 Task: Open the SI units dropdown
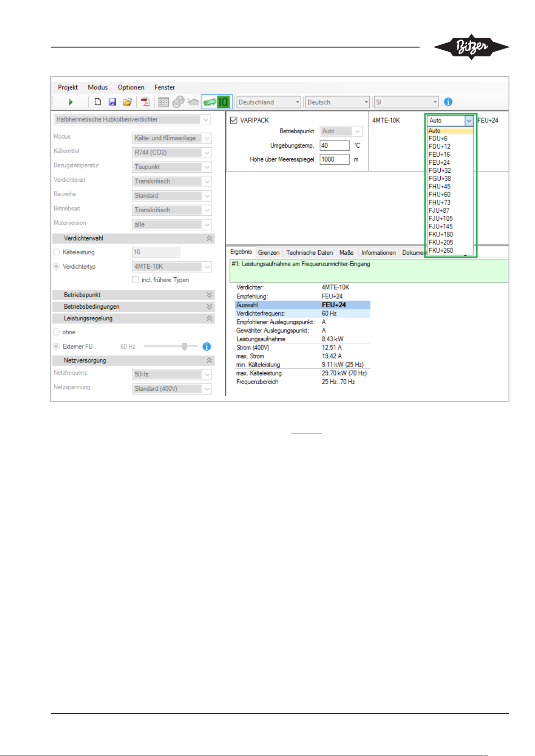click(x=406, y=102)
